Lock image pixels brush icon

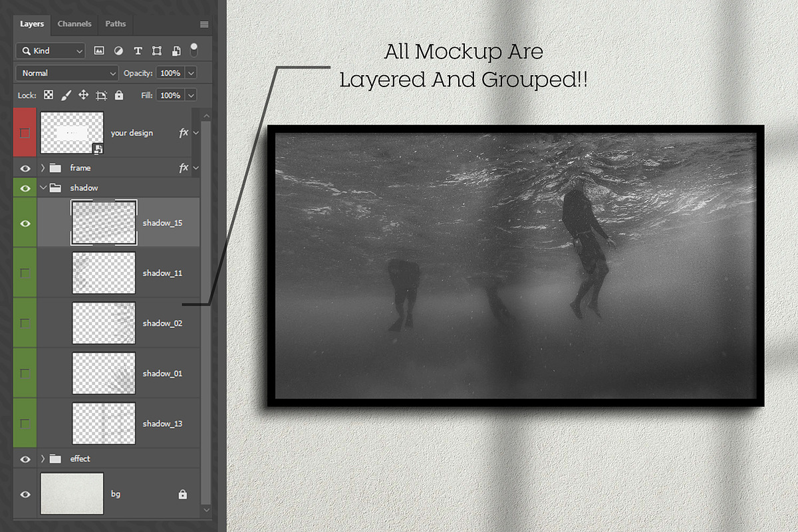click(x=66, y=95)
